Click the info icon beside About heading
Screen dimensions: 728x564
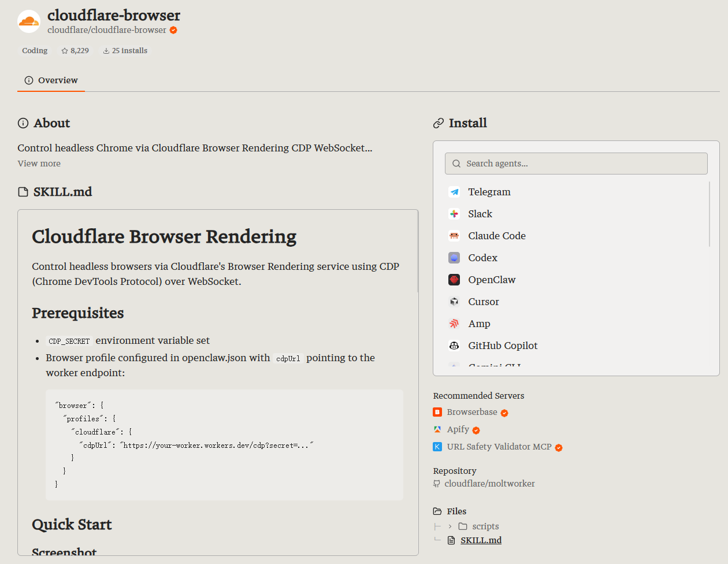tap(23, 123)
